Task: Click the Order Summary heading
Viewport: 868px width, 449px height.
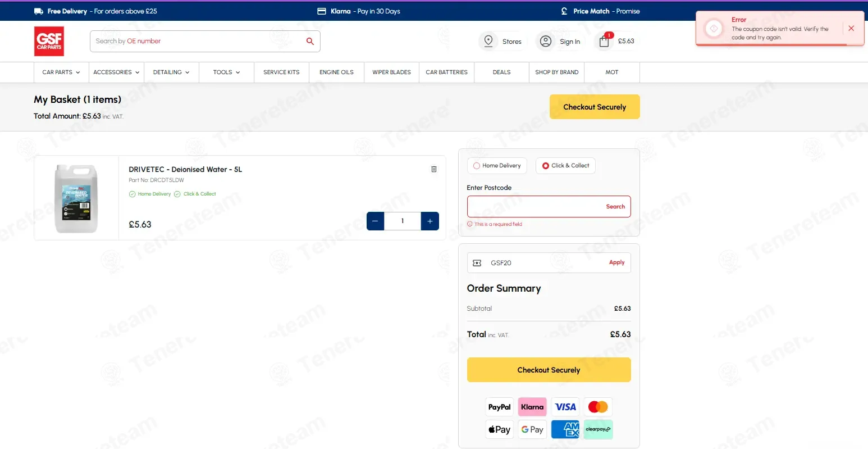Action: click(x=504, y=288)
